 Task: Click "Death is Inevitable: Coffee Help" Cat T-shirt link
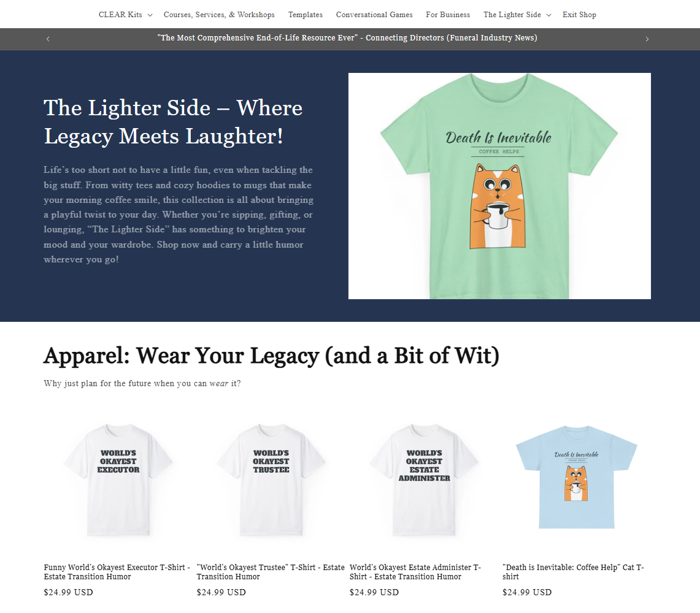573,572
